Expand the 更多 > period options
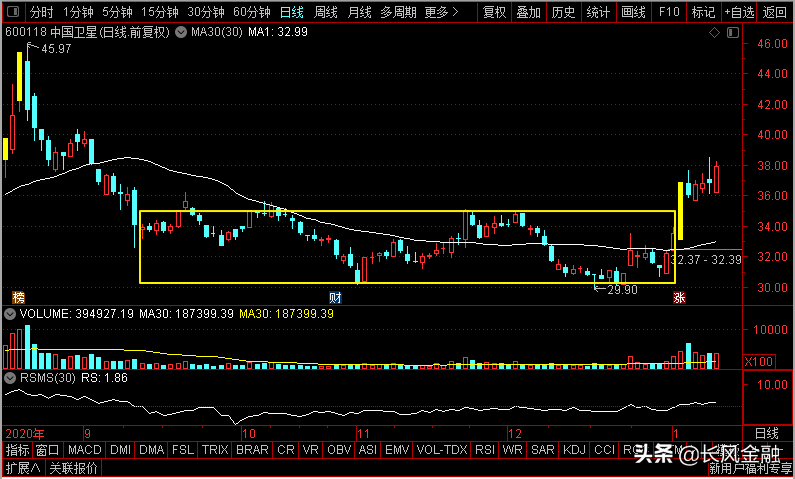795x479 pixels. pos(441,12)
